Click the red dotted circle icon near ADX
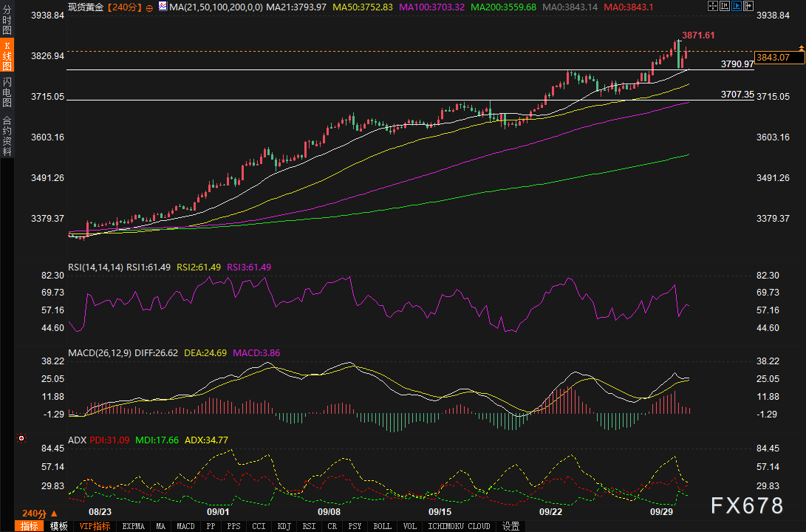The width and height of the screenshot is (806, 532). point(21,438)
